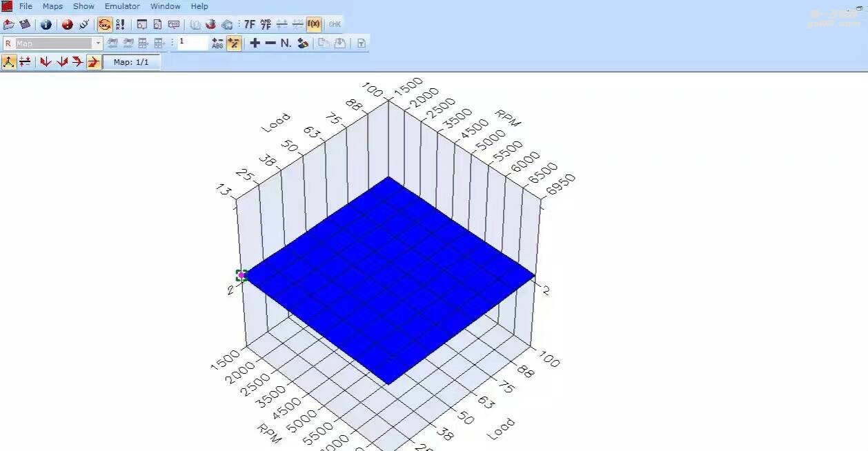
Task: Click the save floppy disk icon
Action: [x=26, y=25]
